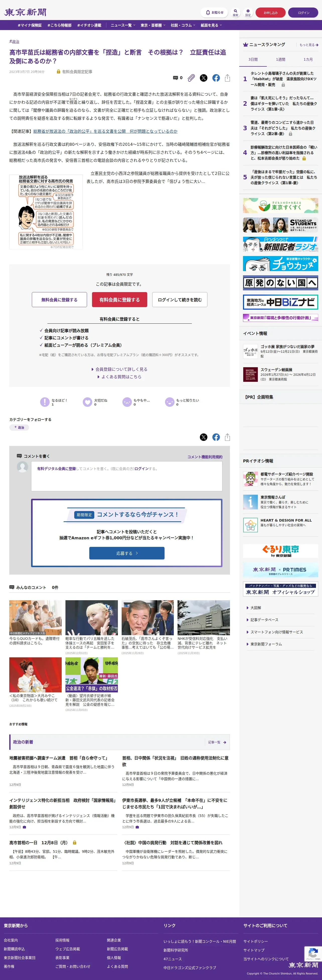Open the 採用情報 footer link
Image resolution: width=322 pixels, height=980 pixels.
(x=62, y=940)
